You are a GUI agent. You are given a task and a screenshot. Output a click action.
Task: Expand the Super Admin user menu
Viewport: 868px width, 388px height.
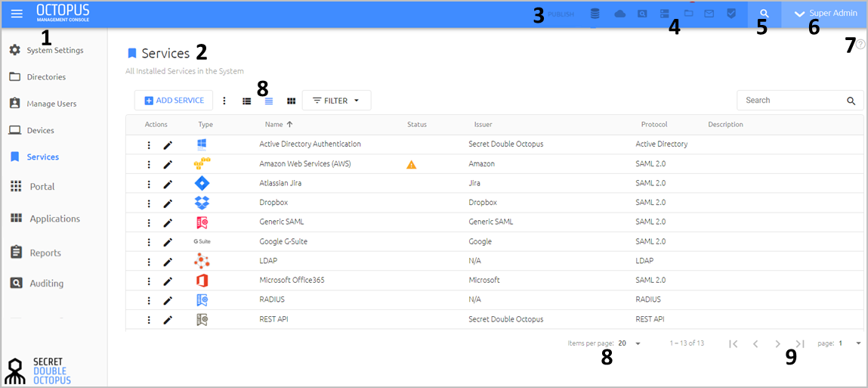(824, 14)
